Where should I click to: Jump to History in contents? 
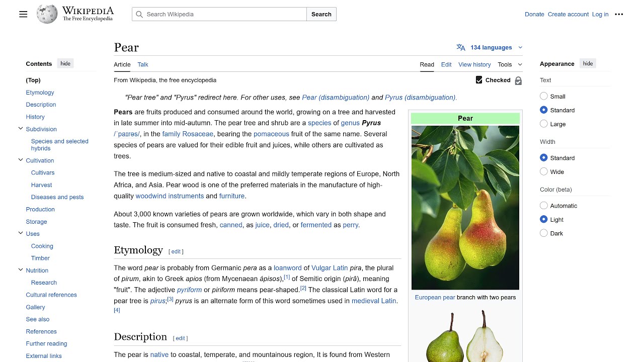click(35, 117)
